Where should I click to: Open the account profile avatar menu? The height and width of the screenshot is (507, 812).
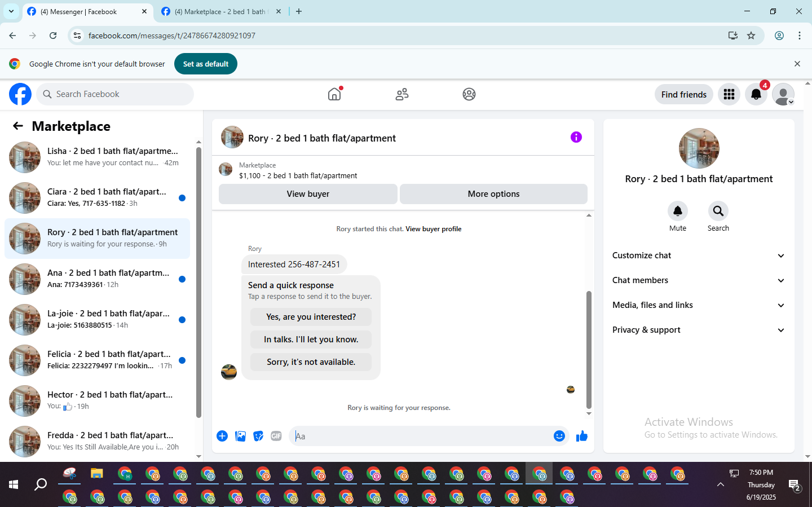point(783,94)
